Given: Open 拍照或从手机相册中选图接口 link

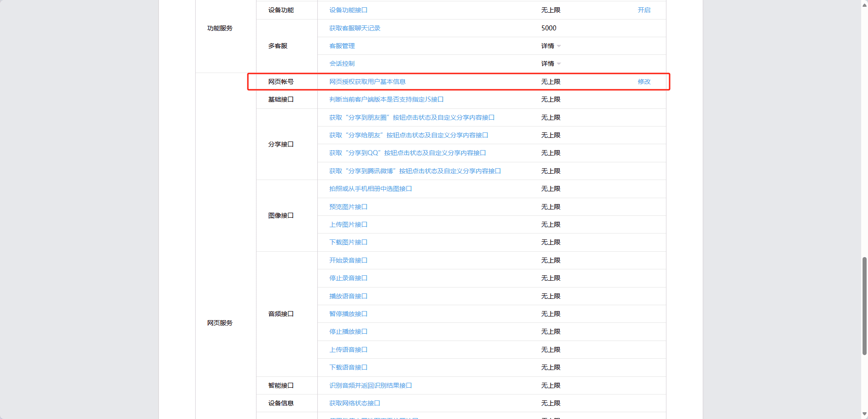Looking at the screenshot, I should pos(370,189).
